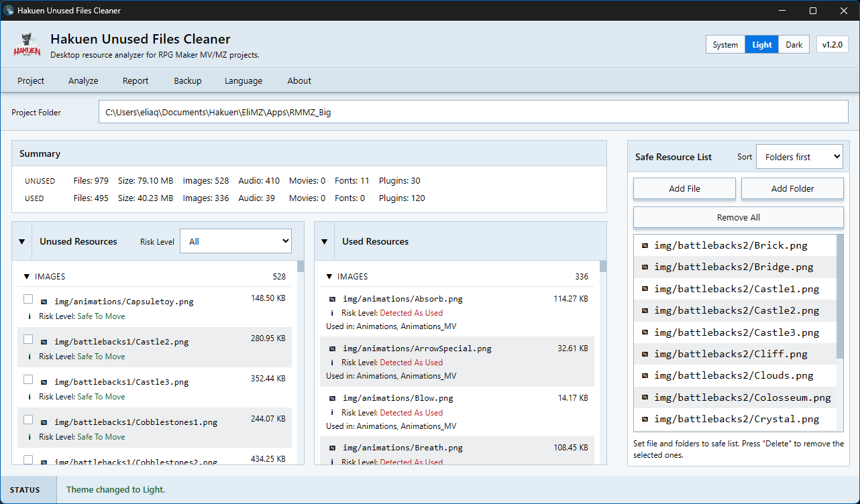Screen dimensions: 860x504
Task: Click the info icon under ArrowSpecial.png
Action: (x=332, y=363)
